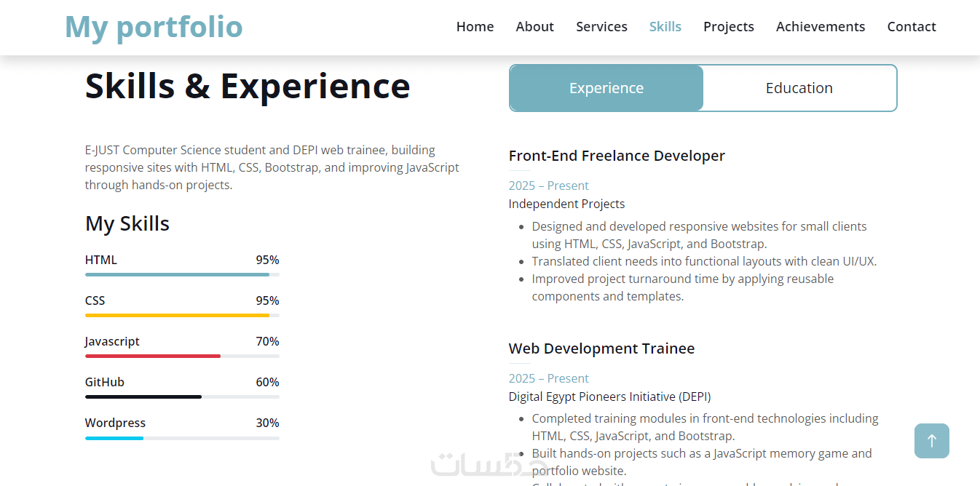Go to the About section
The image size is (980, 486).
(534, 27)
